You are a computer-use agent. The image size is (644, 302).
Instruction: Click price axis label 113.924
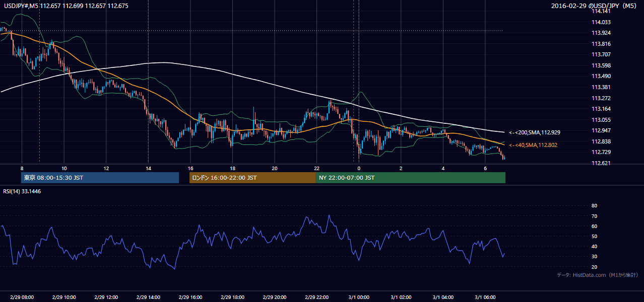point(601,33)
